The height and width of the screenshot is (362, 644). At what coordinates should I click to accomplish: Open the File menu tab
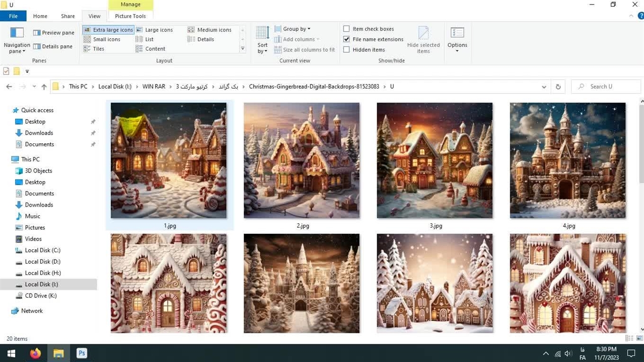pyautogui.click(x=13, y=16)
